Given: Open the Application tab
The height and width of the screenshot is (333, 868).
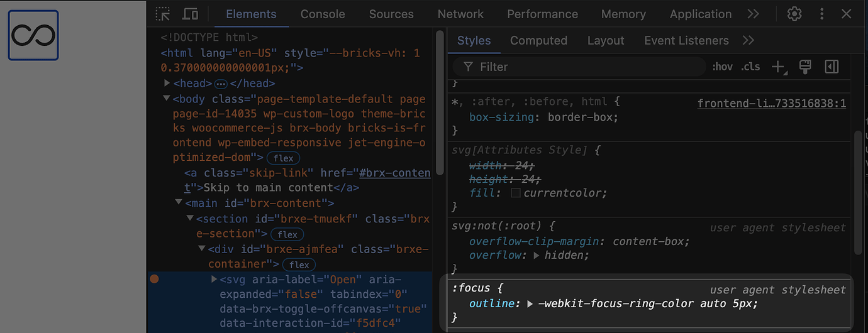Looking at the screenshot, I should (701, 14).
